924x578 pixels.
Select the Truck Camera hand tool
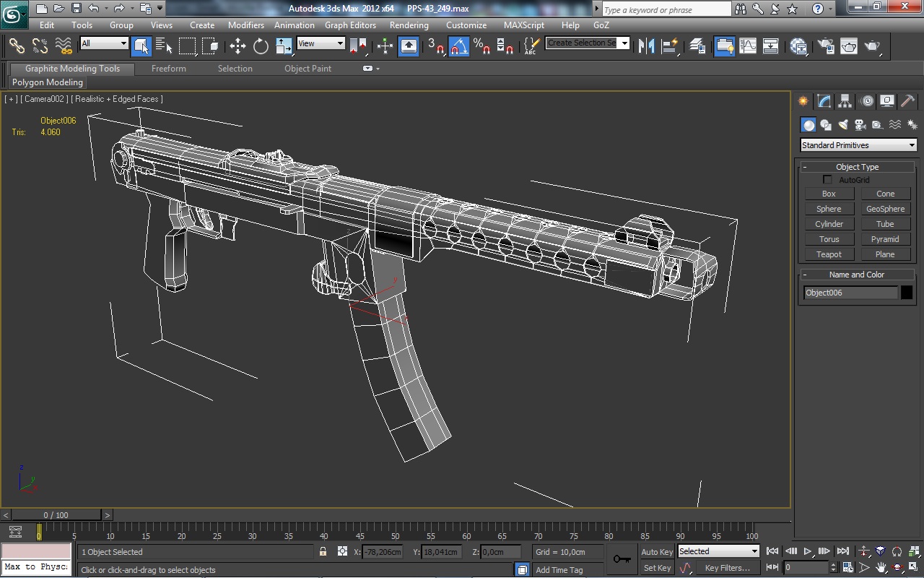(881, 568)
